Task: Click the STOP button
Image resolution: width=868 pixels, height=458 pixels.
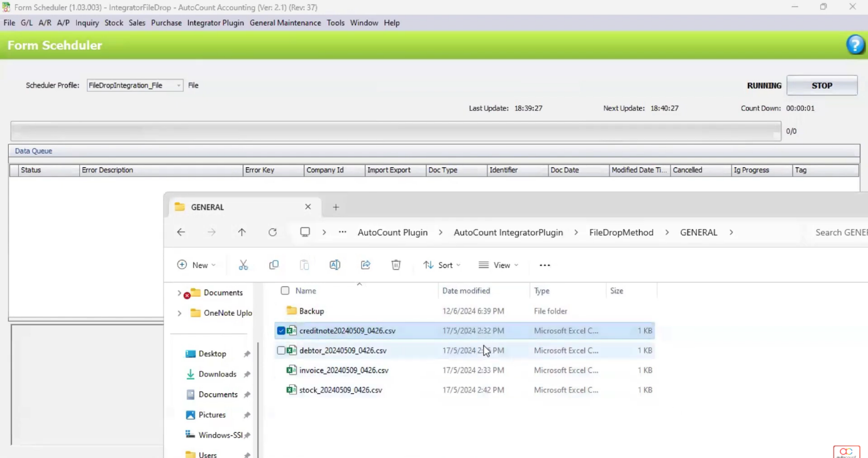Action: coord(822,85)
